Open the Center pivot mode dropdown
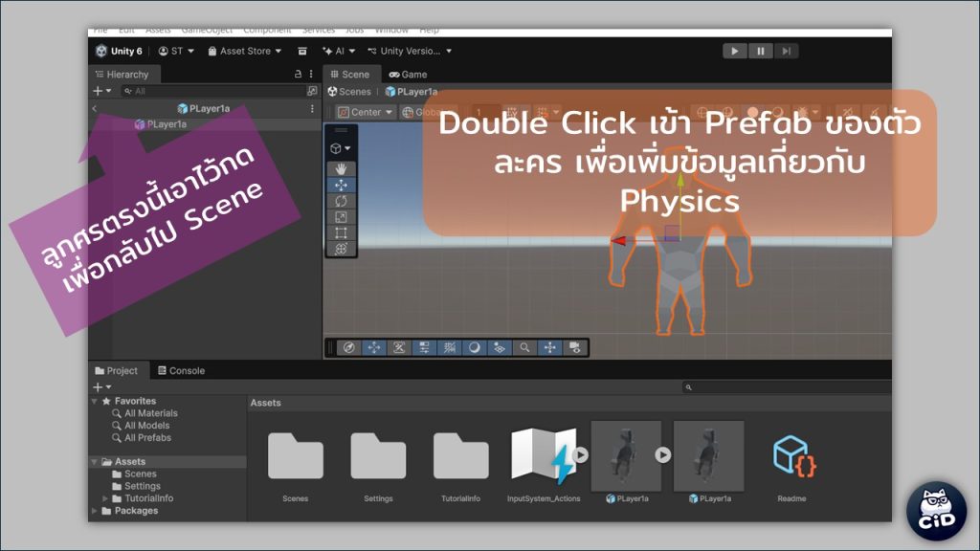The height and width of the screenshot is (551, 980). [x=365, y=112]
